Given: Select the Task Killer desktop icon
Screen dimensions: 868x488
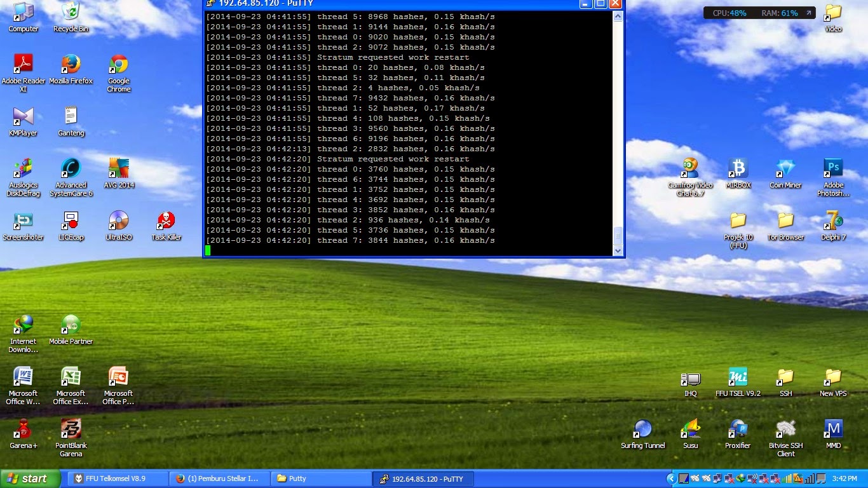Looking at the screenshot, I should [x=166, y=226].
